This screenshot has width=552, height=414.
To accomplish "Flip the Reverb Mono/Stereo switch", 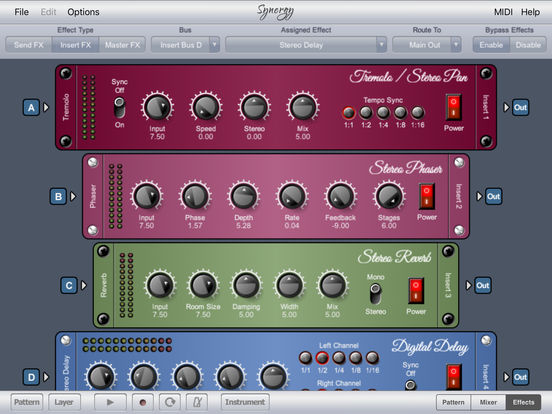I will pos(376,294).
